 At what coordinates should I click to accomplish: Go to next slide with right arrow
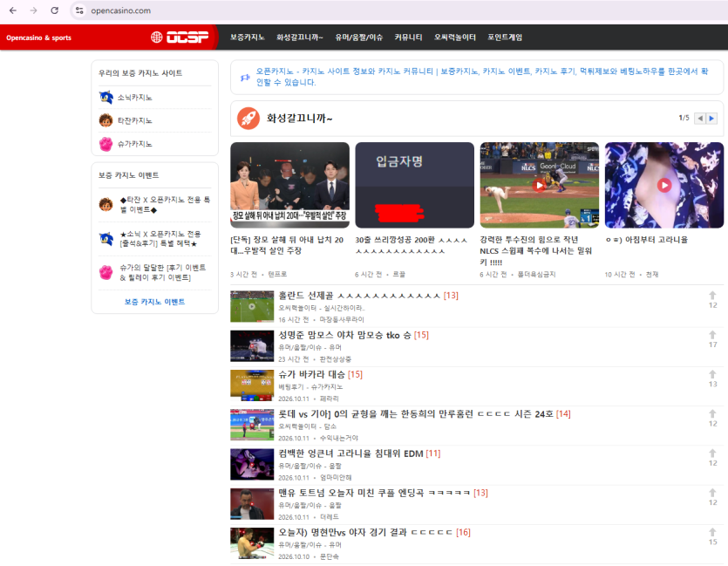pyautogui.click(x=711, y=119)
